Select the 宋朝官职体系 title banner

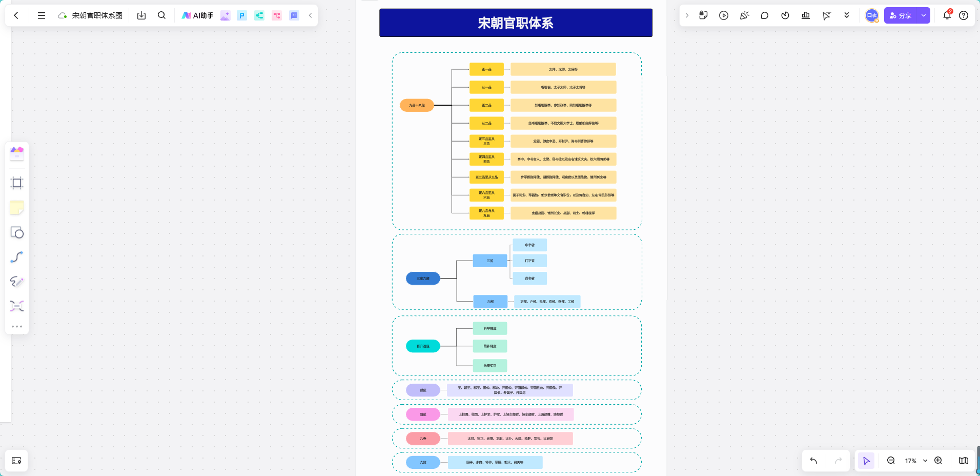click(516, 23)
